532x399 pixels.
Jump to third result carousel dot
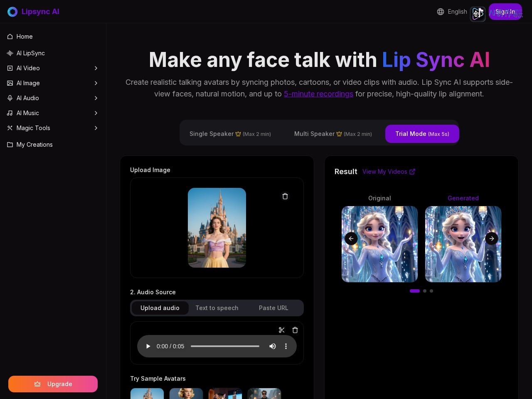point(431,291)
